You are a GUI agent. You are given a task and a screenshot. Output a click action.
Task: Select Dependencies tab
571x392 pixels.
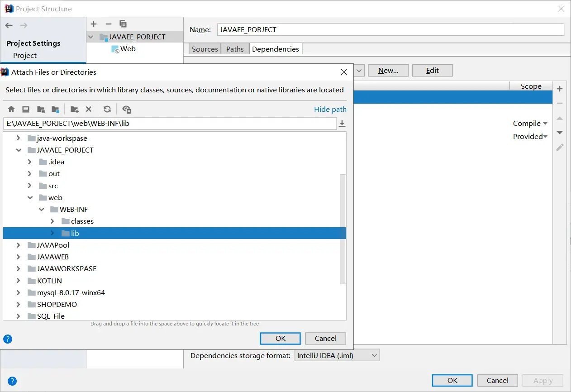click(276, 49)
